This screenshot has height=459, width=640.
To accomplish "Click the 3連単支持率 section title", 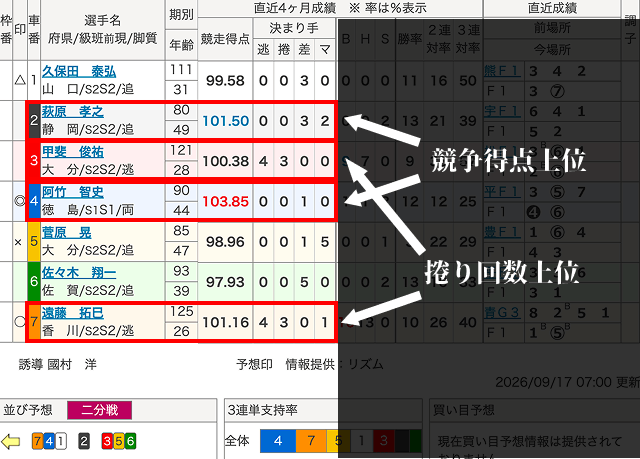I will click(262, 410).
